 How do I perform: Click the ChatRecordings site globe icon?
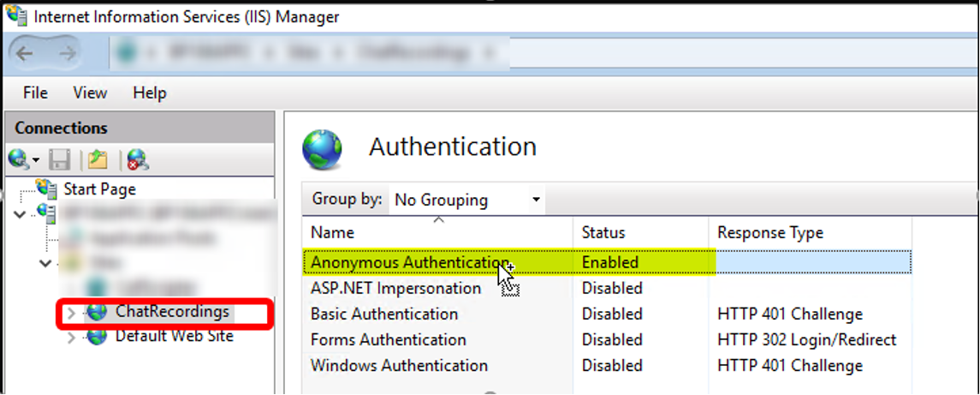point(97,311)
